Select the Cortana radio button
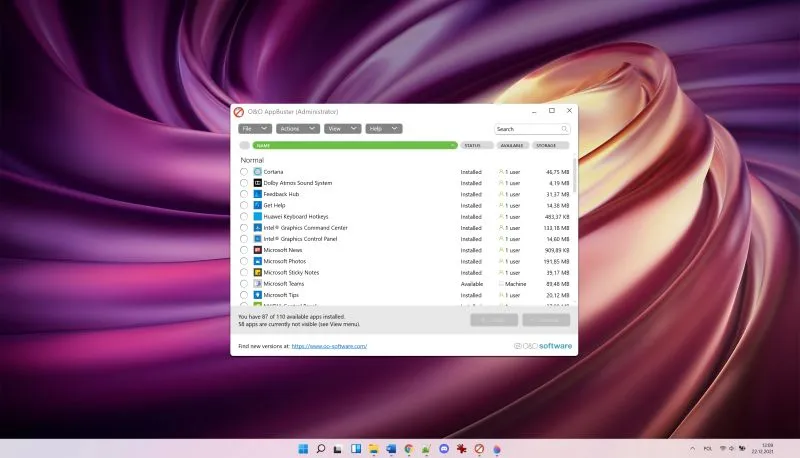800x458 pixels. coord(244,172)
